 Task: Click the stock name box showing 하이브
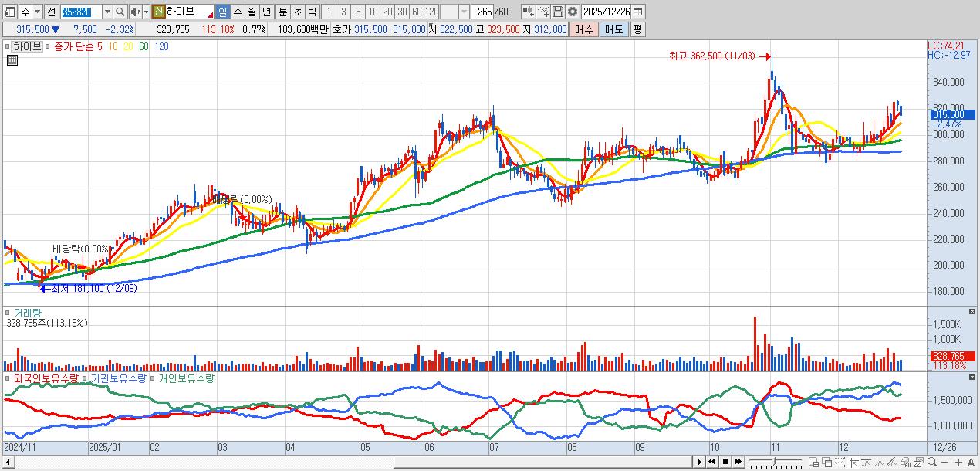[x=189, y=12]
